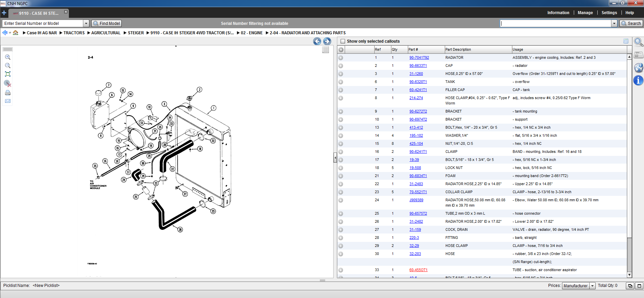Clear callout selection magnifier icon
Screen dimensions: 644x298
pyautogui.click(x=8, y=83)
